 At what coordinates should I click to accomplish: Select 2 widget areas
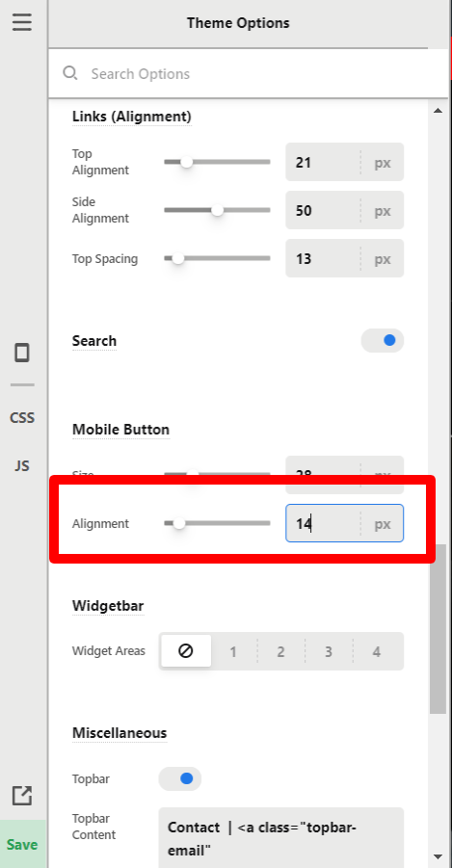click(280, 651)
